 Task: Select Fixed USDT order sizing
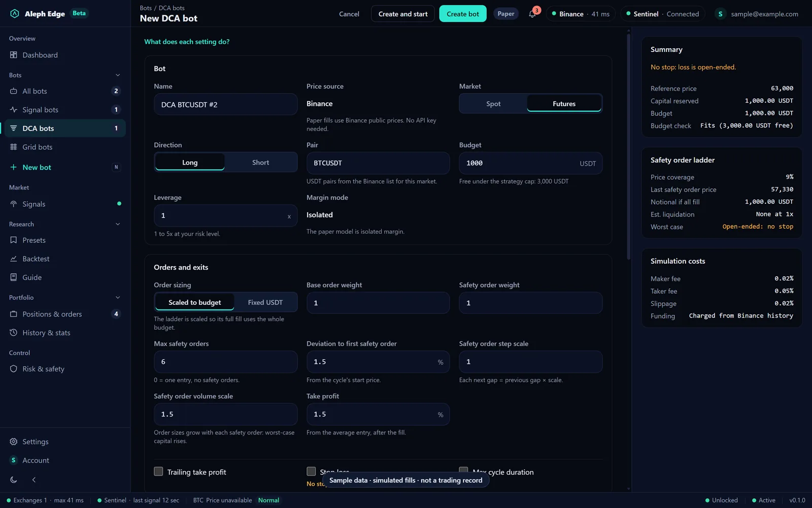tap(265, 302)
